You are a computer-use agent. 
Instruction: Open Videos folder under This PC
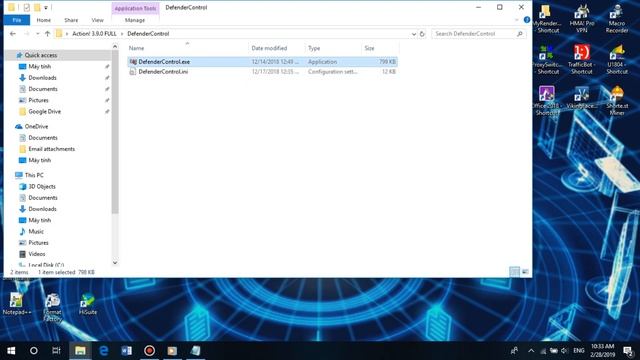click(x=37, y=254)
